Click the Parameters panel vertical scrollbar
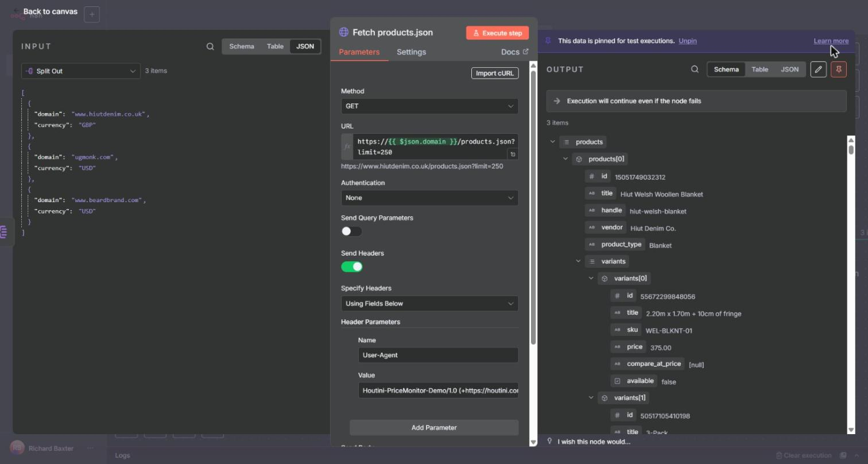 [533, 207]
